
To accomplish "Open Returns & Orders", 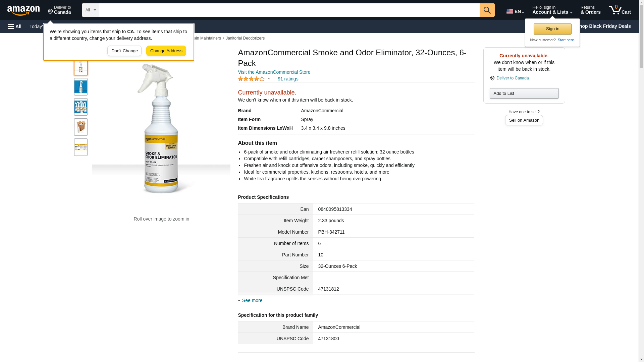I will [x=590, y=10].
